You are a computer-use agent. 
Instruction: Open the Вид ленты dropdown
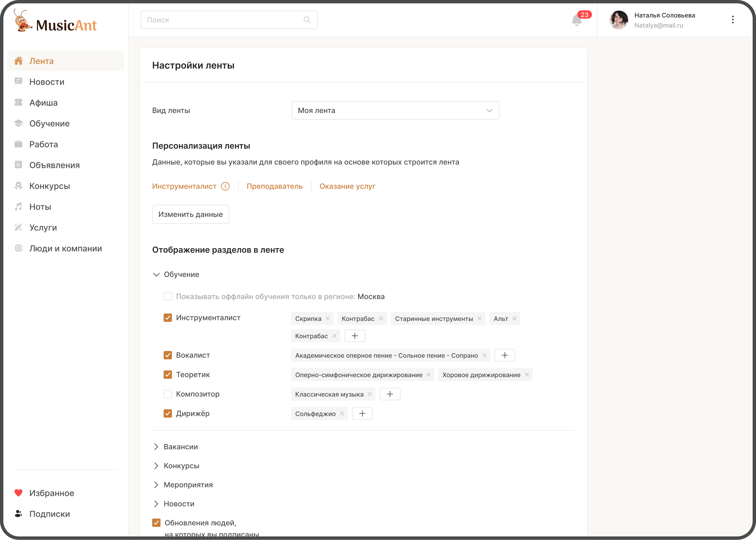pyautogui.click(x=395, y=110)
